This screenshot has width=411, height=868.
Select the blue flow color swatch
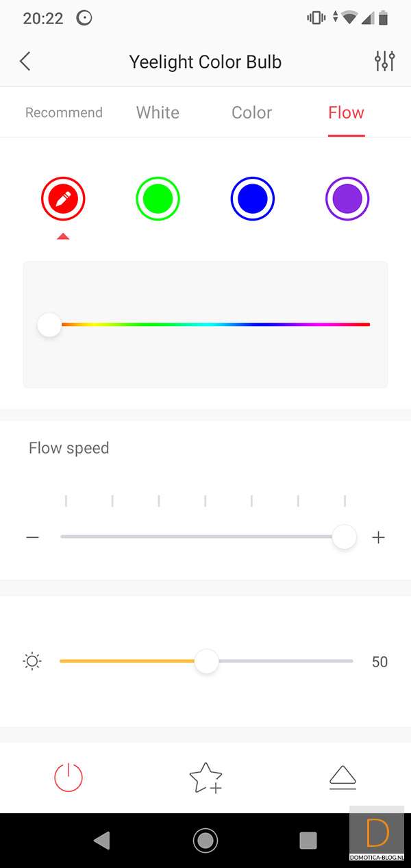click(x=252, y=199)
